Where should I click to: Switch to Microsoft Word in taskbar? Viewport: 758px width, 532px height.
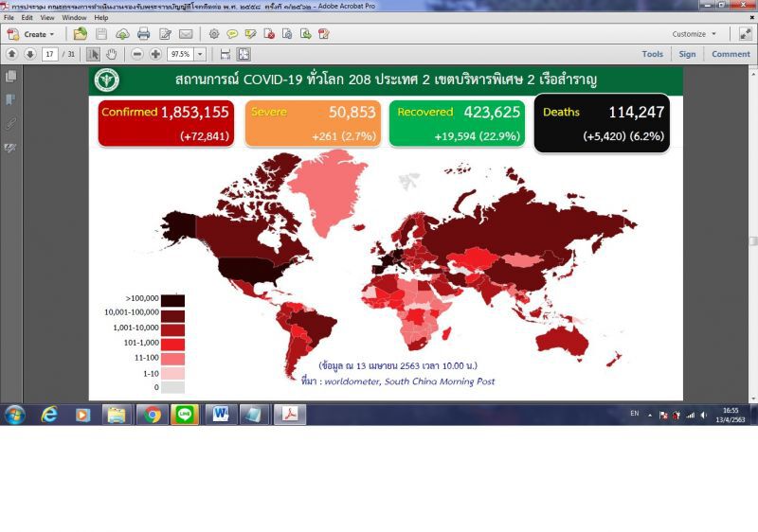(221, 415)
